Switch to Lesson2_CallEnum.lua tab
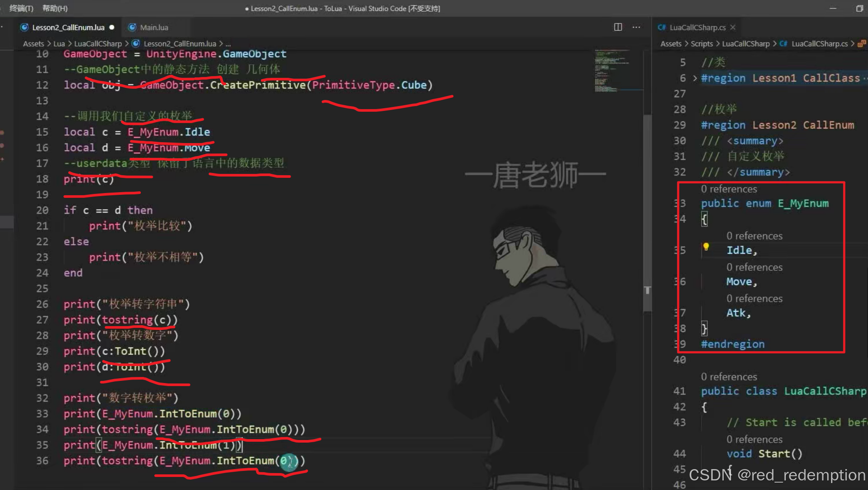This screenshot has height=490, width=868. tap(68, 27)
